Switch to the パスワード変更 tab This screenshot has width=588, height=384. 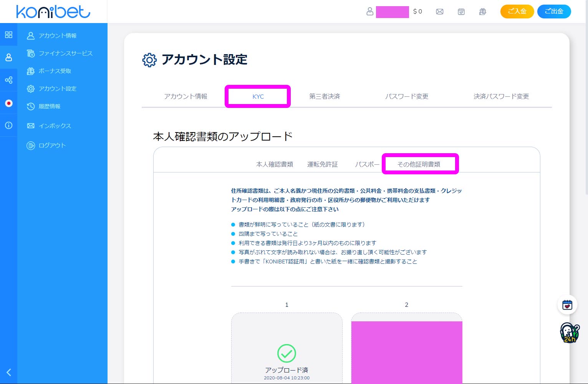(407, 96)
